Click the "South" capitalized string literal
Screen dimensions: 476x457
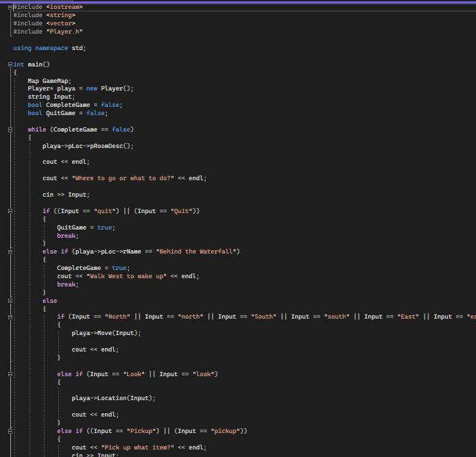click(x=264, y=317)
